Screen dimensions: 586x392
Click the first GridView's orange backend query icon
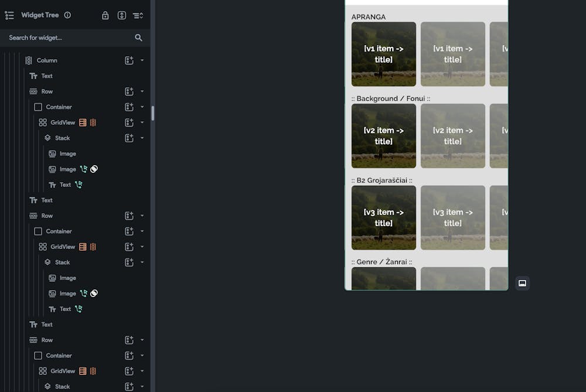tap(83, 122)
